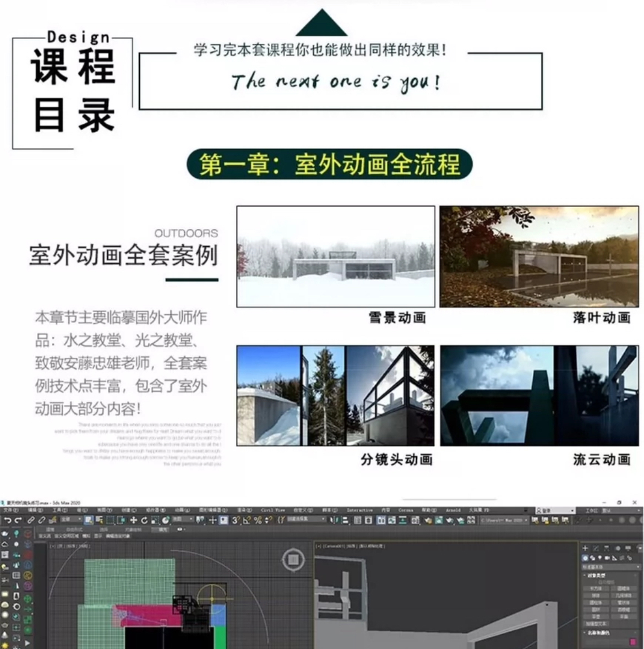Open the named selection sets dropdown
Image resolution: width=644 pixels, height=649 pixels.
[305, 520]
